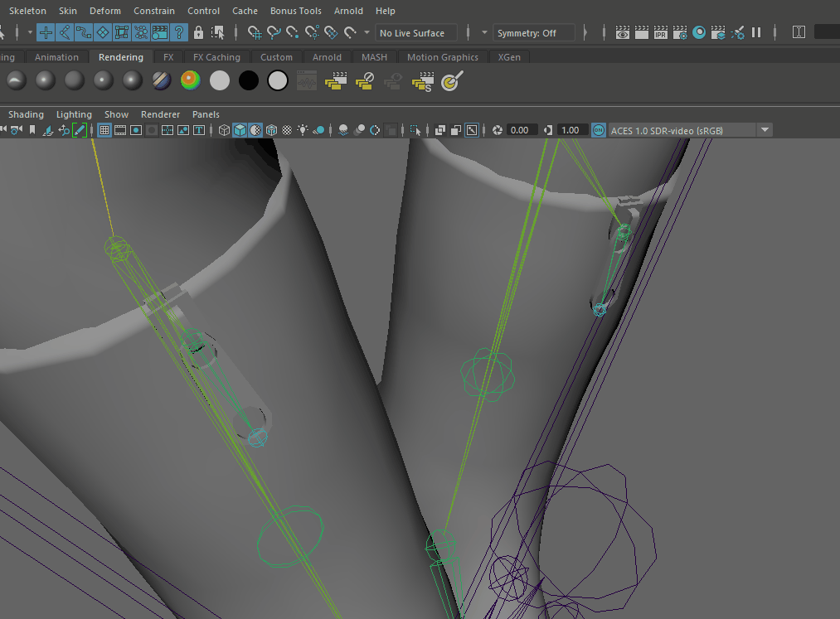Click the selection lock padlock icon
840x619 pixels.
pos(198,33)
